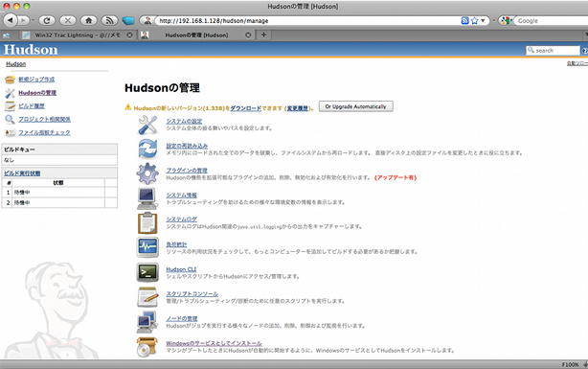588x369 pixels.
Task: Click the ファイル指紋チェック fingerprint icon
Action: (x=10, y=133)
